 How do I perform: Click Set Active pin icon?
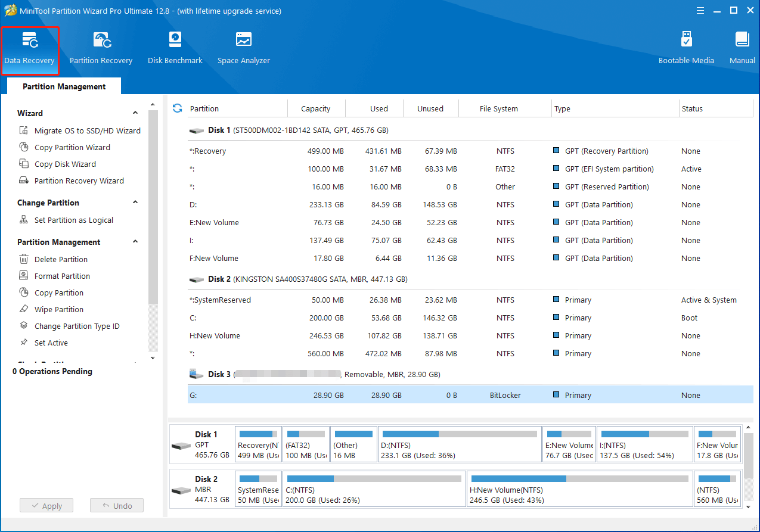(x=24, y=343)
